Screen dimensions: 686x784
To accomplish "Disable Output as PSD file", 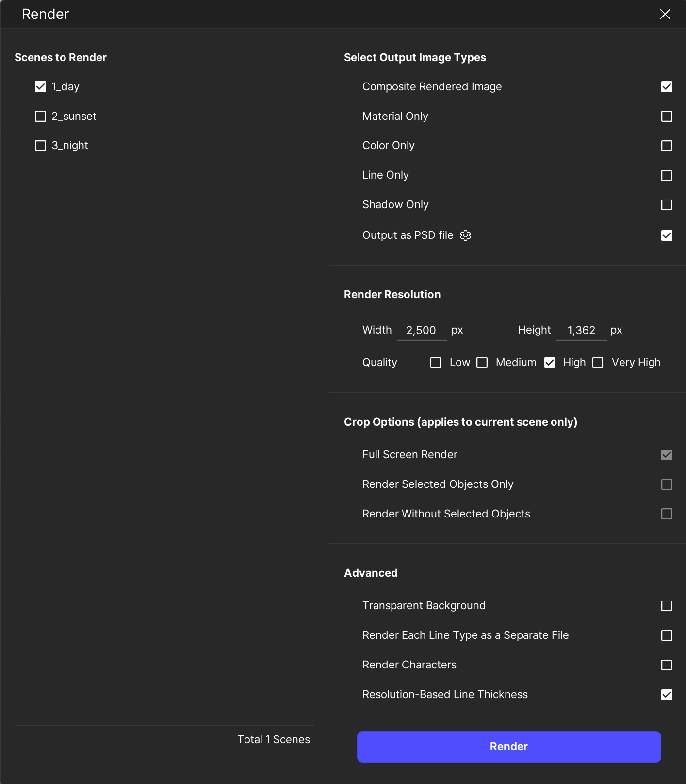I will tap(667, 235).
